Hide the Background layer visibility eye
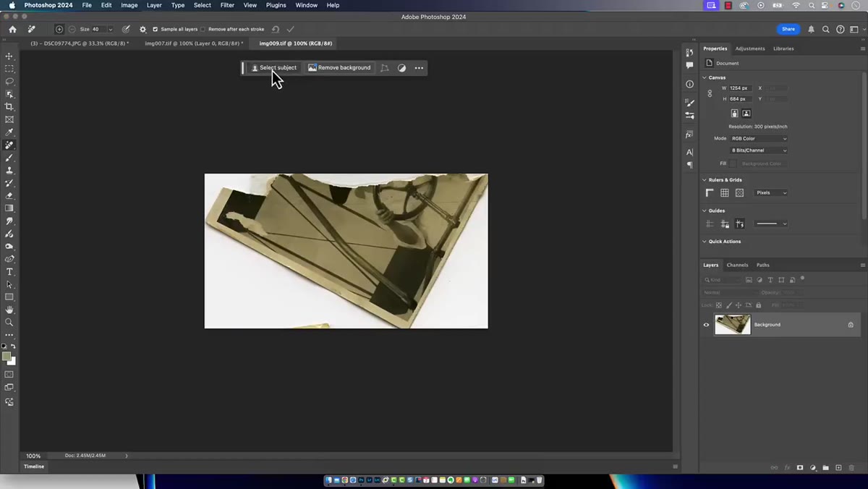The height and width of the screenshot is (489, 868). (707, 325)
